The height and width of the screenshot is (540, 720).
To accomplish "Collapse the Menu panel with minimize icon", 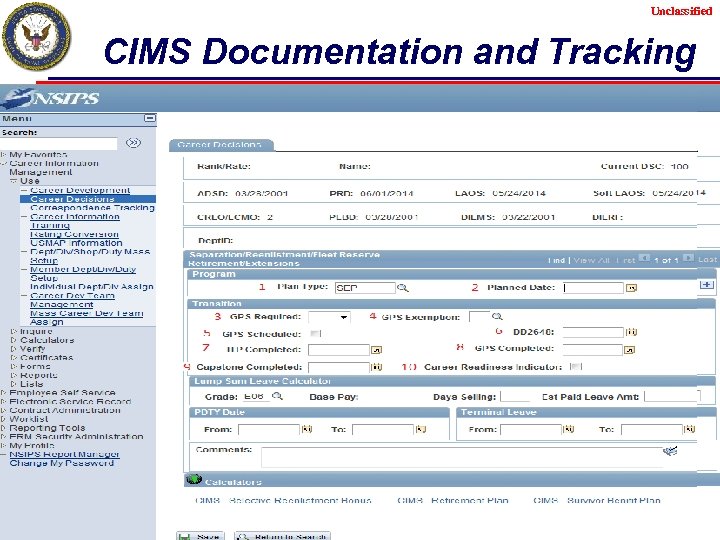I will tap(150, 118).
